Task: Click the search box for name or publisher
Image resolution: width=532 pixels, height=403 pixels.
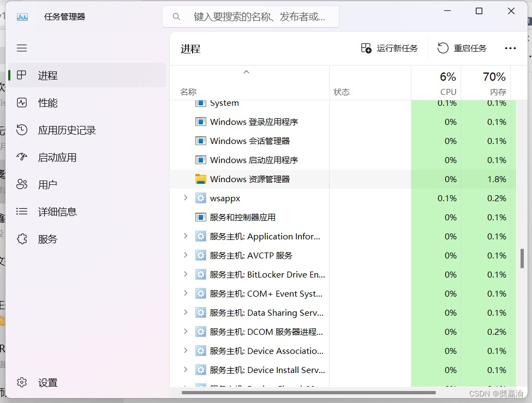Action: [x=251, y=16]
